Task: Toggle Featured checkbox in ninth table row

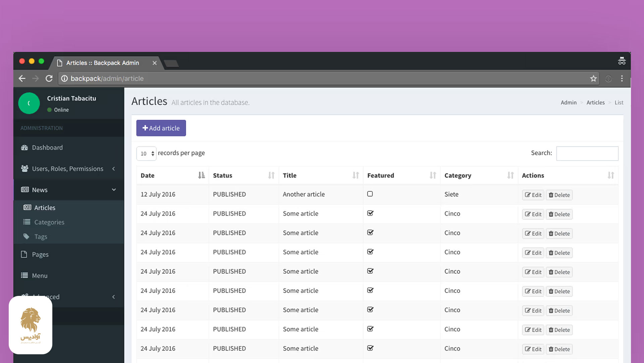Action: [x=370, y=348]
